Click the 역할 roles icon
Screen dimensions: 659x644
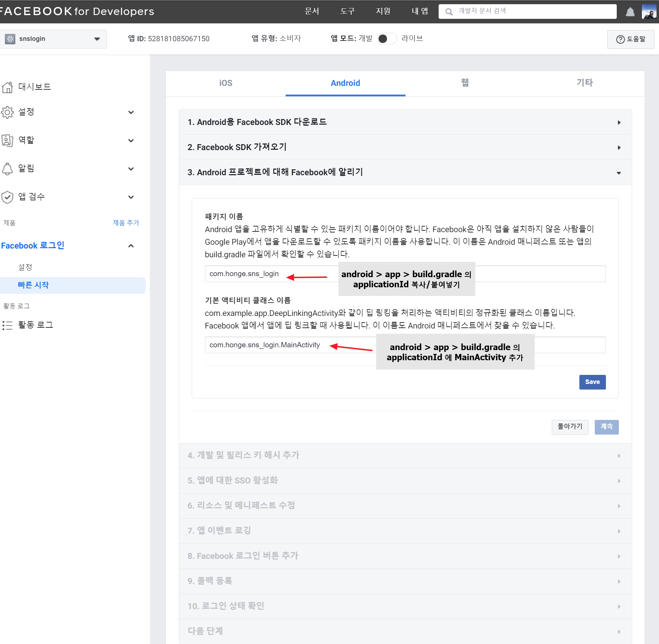pos(7,140)
